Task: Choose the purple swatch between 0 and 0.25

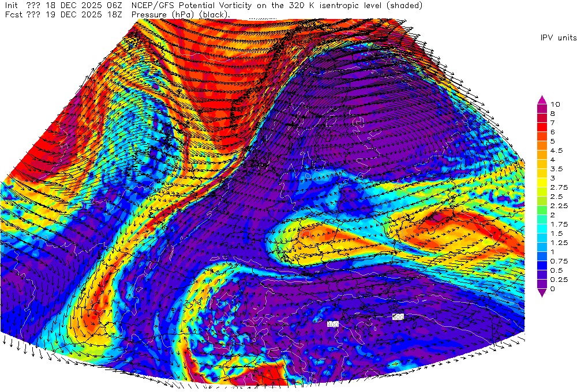Action: click(542, 284)
